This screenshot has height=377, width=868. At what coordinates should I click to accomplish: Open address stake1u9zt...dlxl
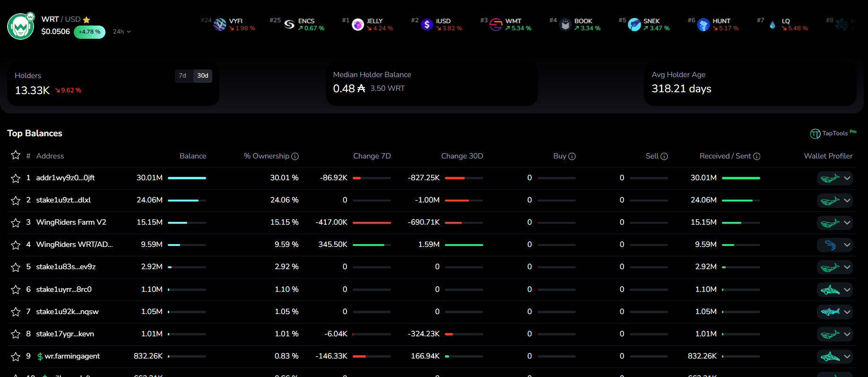pos(63,200)
